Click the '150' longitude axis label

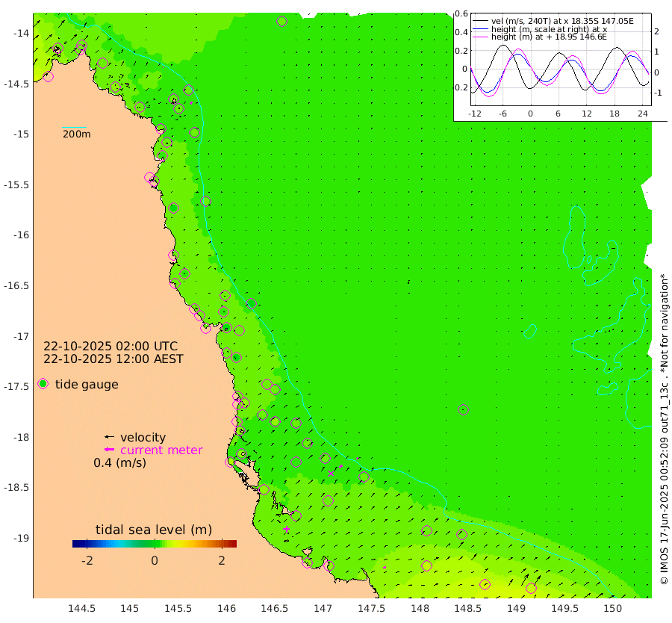click(613, 608)
